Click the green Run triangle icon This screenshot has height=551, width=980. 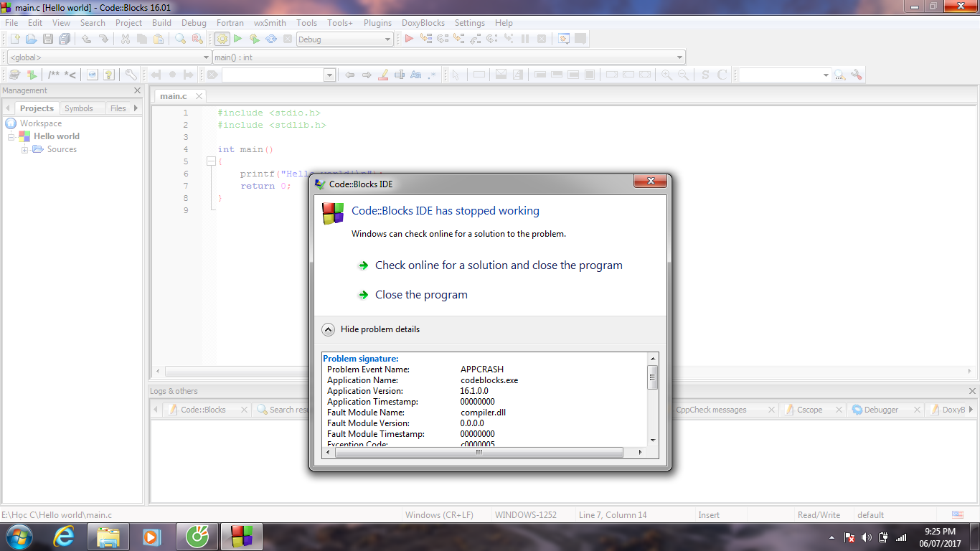point(238,39)
